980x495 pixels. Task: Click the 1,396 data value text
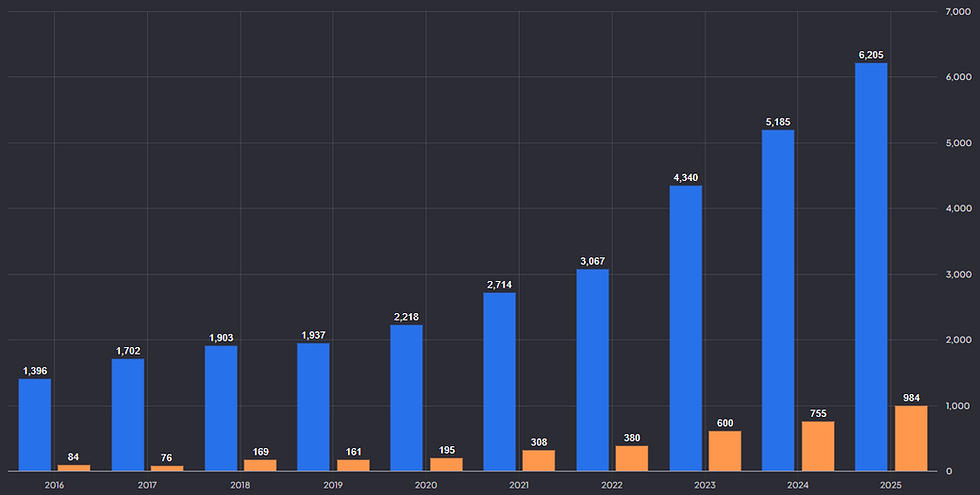click(35, 371)
